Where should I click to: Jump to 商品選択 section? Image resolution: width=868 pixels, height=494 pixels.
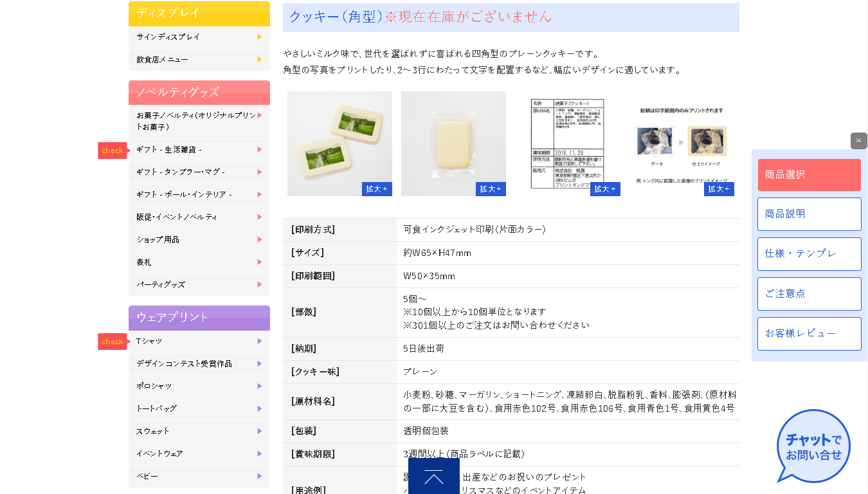click(809, 175)
